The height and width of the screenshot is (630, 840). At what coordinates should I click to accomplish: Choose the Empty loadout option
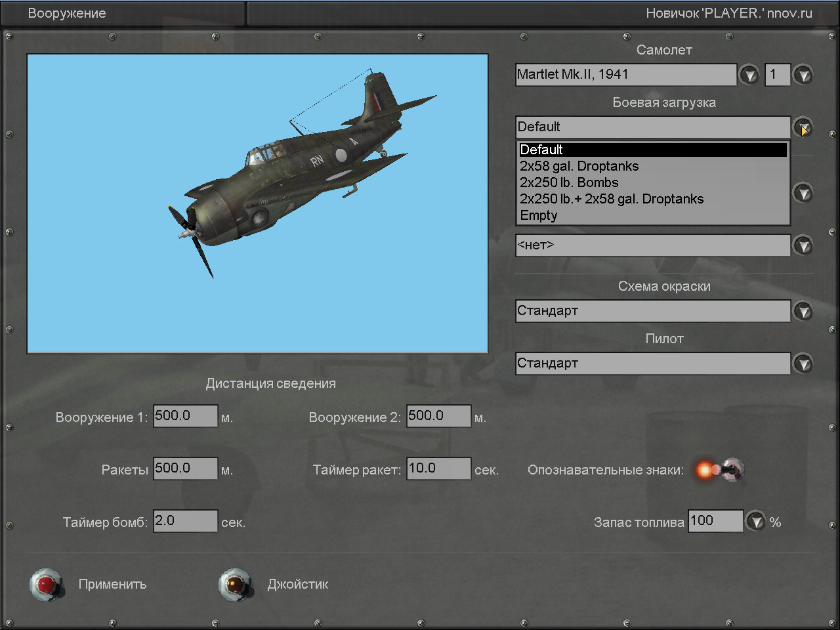pos(653,215)
